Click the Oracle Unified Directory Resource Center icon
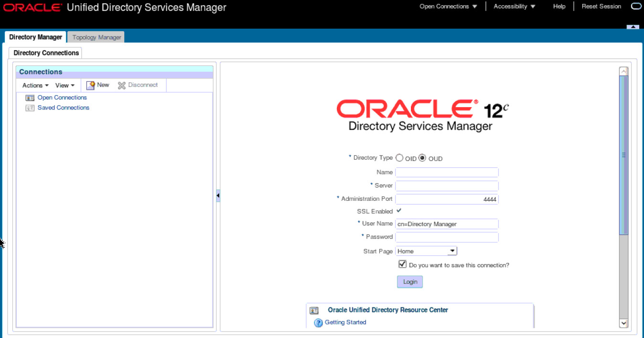 click(314, 310)
